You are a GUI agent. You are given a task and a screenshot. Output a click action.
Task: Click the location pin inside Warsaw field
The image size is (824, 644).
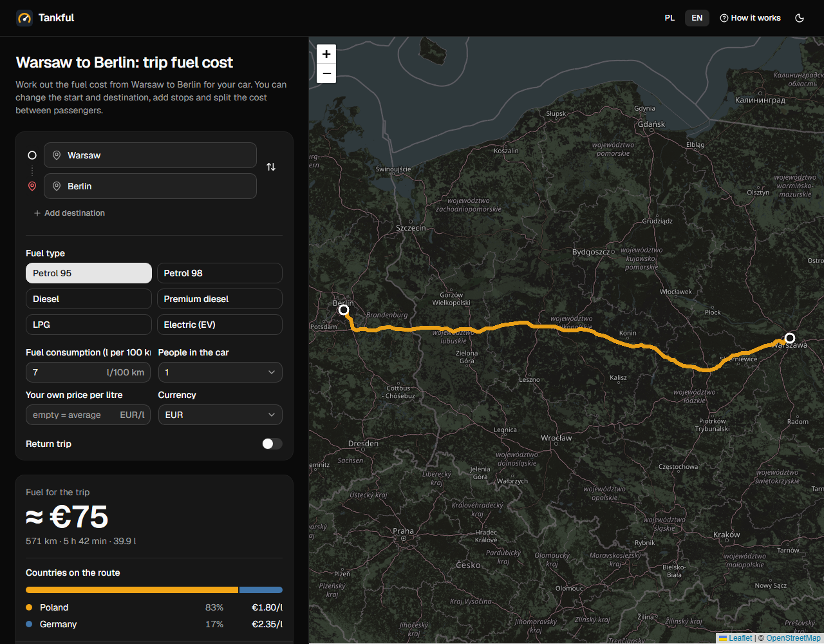click(x=57, y=155)
